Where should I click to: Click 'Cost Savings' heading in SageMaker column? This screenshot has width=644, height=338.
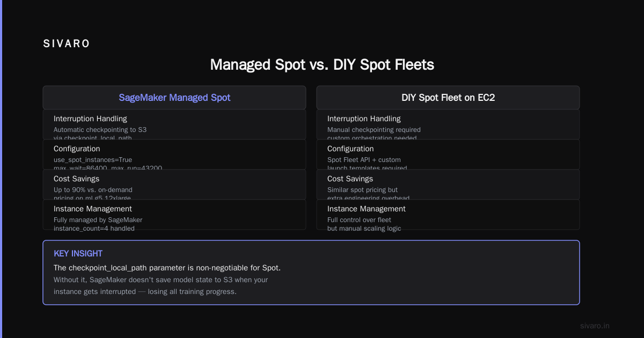pyautogui.click(x=76, y=179)
